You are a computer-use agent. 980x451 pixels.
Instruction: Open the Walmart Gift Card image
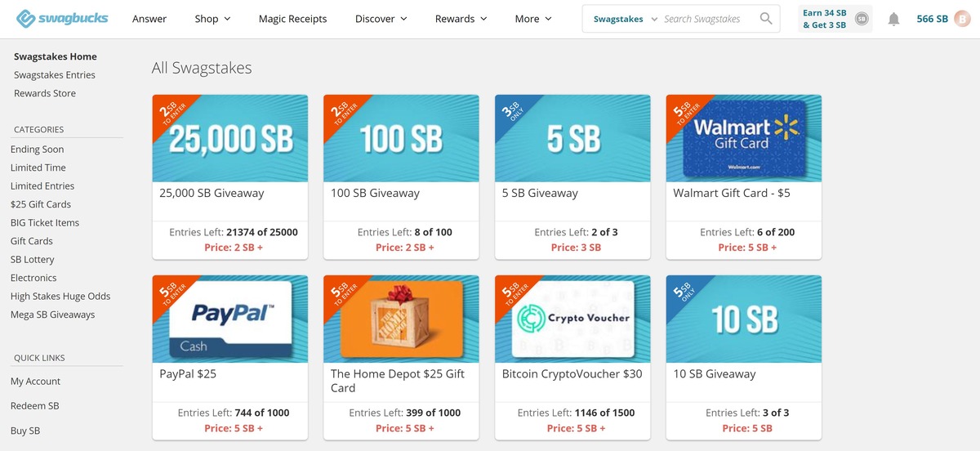743,138
